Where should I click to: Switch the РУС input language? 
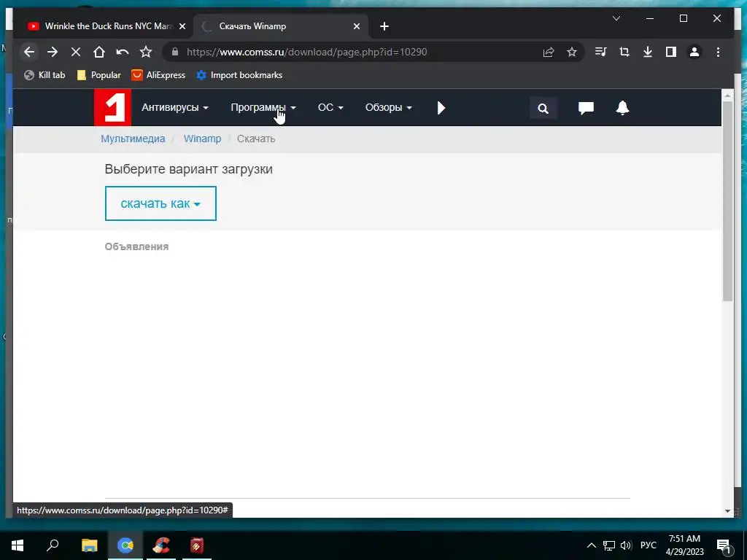tap(649, 545)
